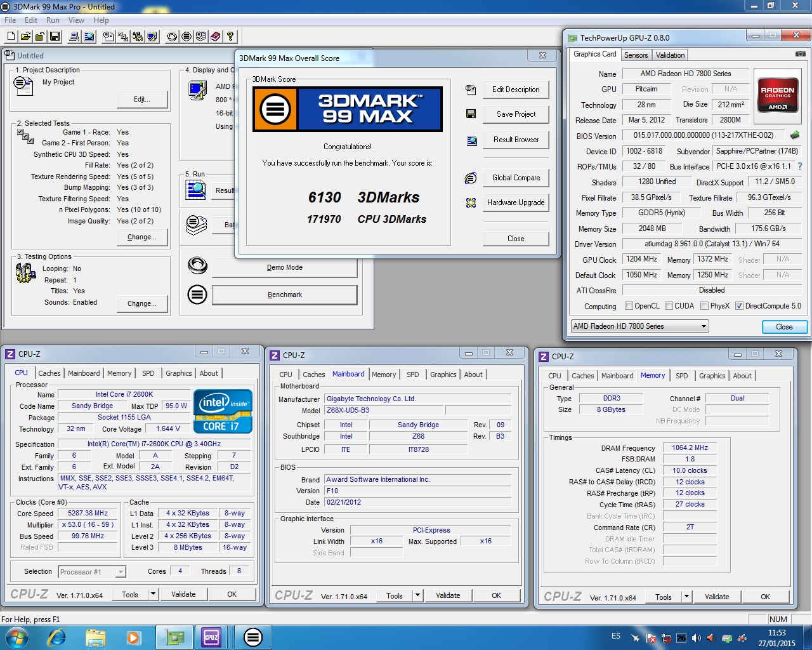
Task: Click the icon beside Result Browser button
Action: tap(471, 140)
